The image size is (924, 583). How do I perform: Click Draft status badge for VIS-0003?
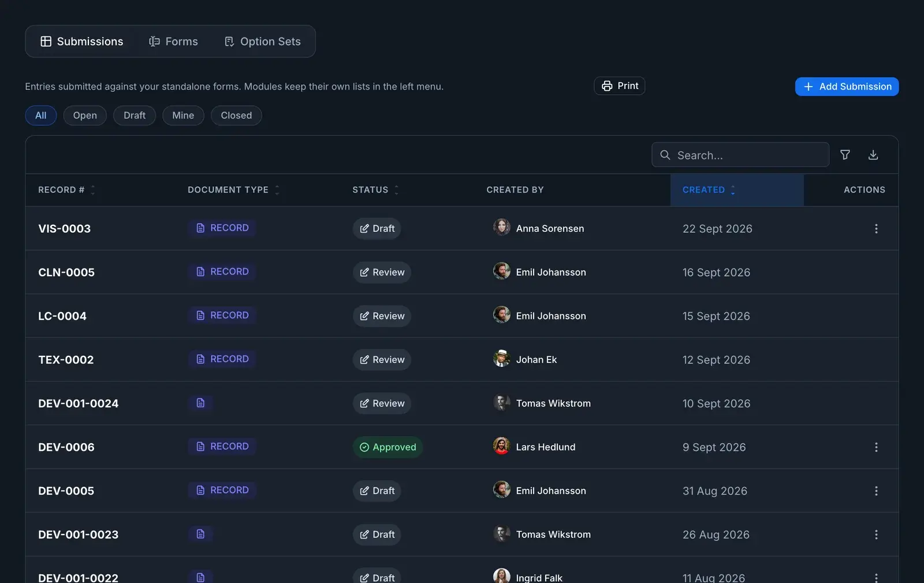377,229
